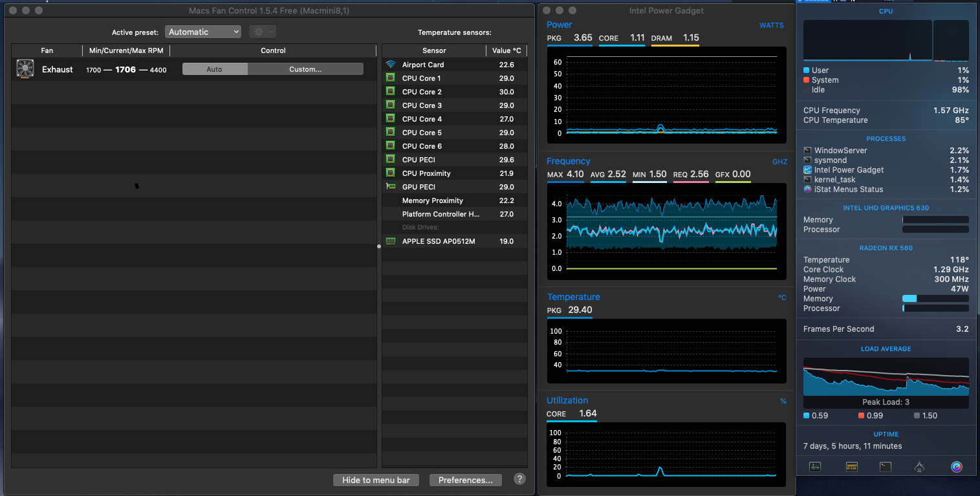This screenshot has height=496, width=980.
Task: Open Console icon in iStat panel
Action: 852,467
